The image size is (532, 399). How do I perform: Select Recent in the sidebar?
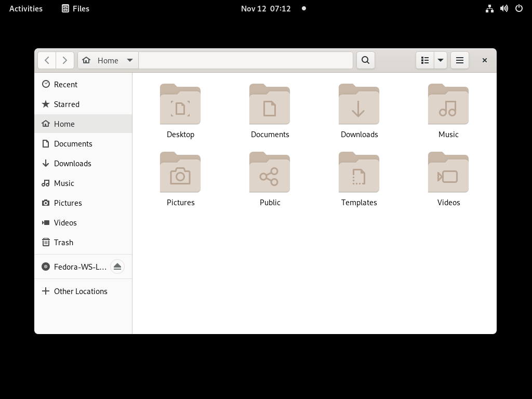[x=83, y=85]
